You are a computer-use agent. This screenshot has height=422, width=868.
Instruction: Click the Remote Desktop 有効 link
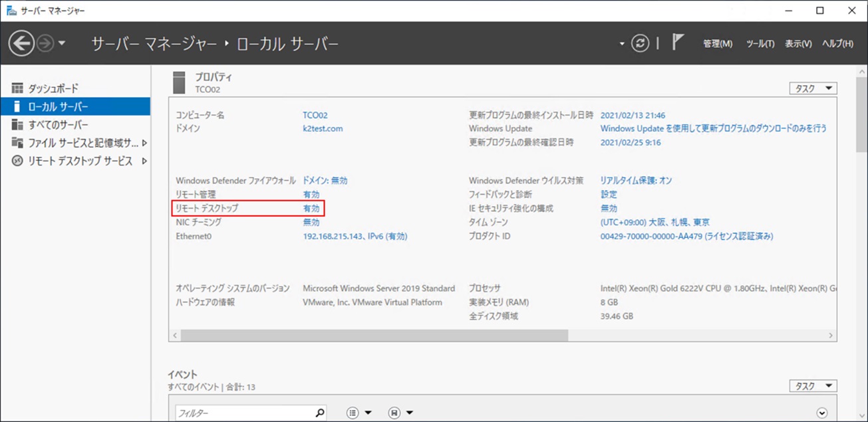coord(311,208)
